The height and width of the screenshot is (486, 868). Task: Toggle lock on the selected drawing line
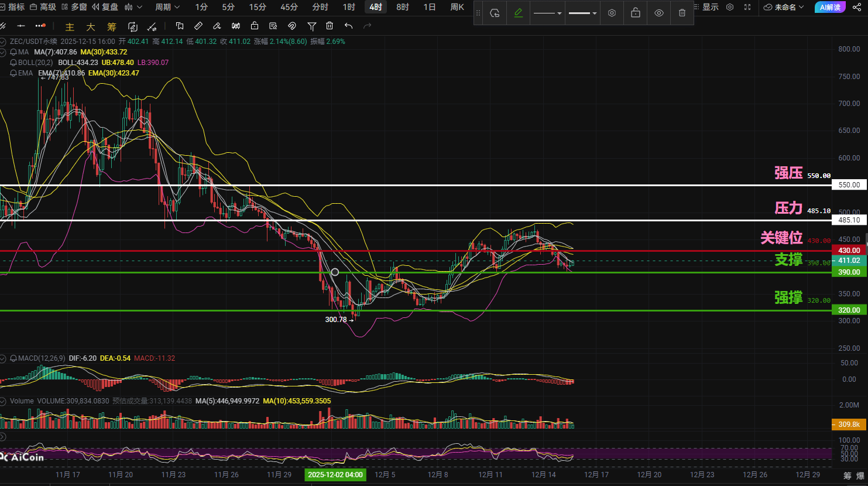click(x=636, y=13)
